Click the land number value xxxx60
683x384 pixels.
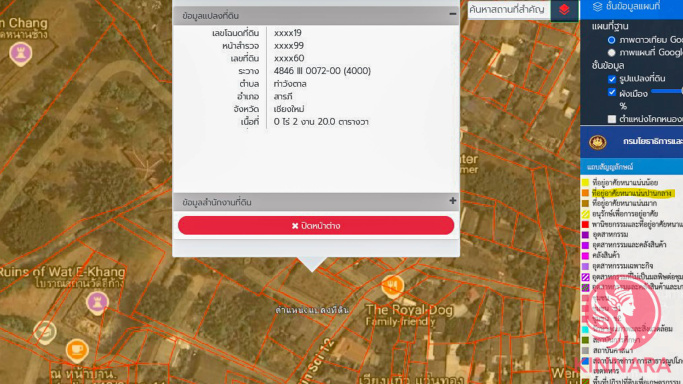point(289,58)
